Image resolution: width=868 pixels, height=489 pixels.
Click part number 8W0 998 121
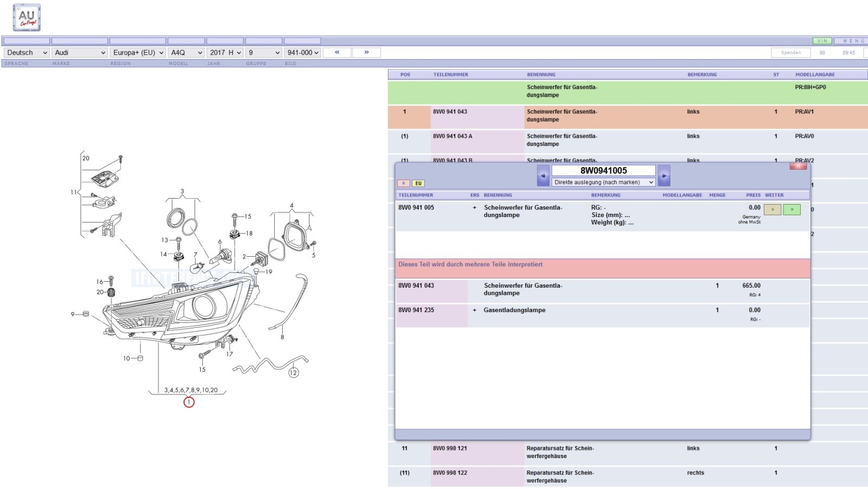coord(450,448)
